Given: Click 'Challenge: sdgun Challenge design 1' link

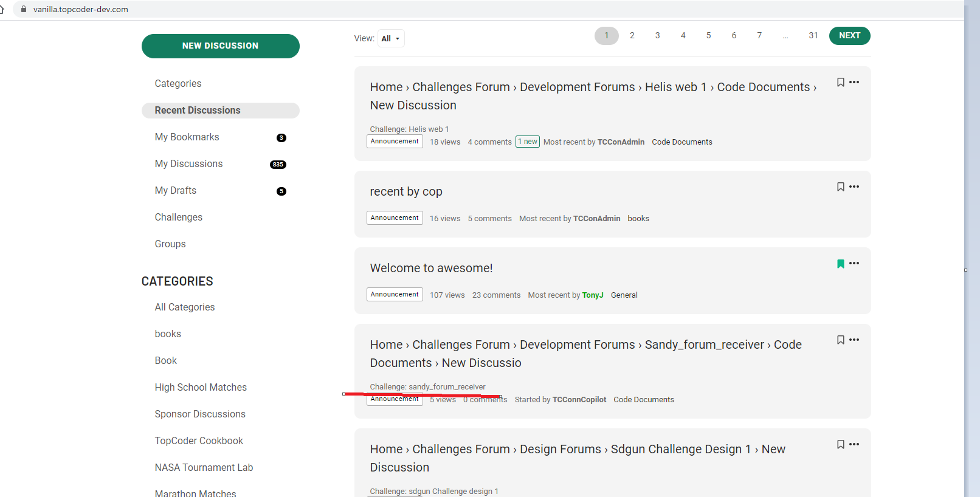Looking at the screenshot, I should point(434,491).
